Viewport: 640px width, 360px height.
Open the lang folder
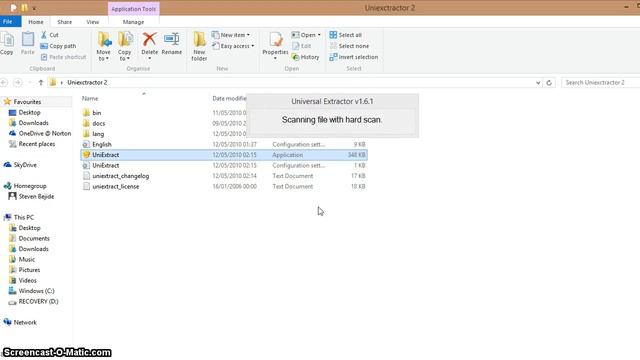(98, 134)
